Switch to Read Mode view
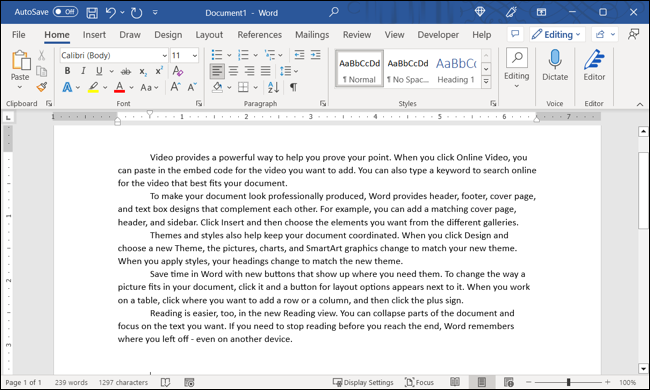Screen dimensions: 650x390 point(455,382)
